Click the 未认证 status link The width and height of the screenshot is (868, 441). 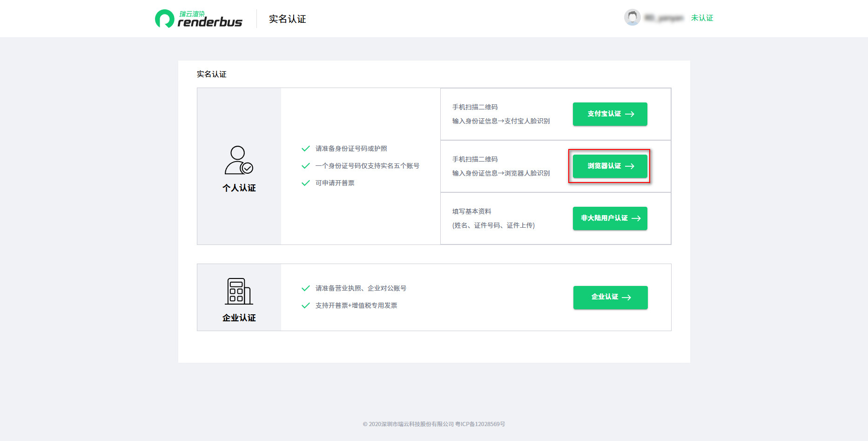click(702, 18)
